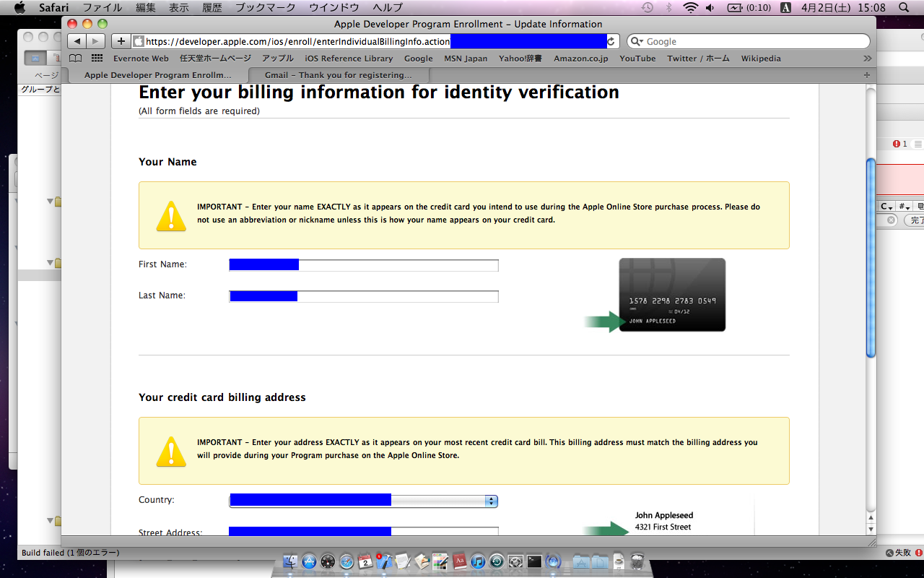Image resolution: width=924 pixels, height=578 pixels.
Task: Open the Twitter / ホーム bookmark
Action: pos(698,59)
